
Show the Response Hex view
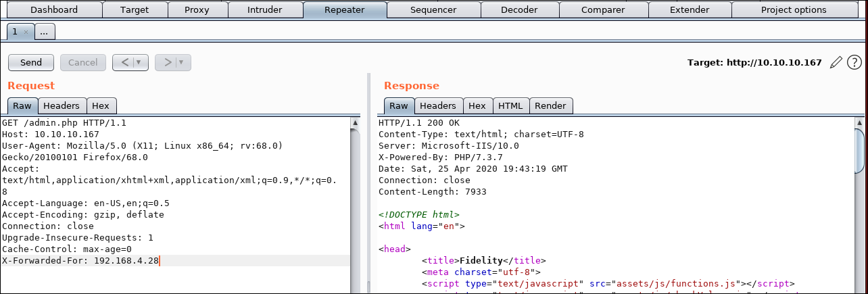point(477,105)
